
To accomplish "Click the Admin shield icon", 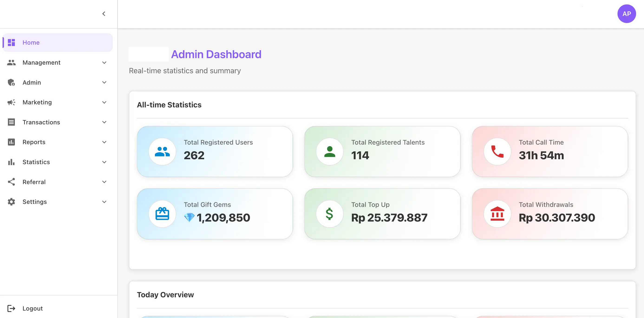I will point(11,82).
